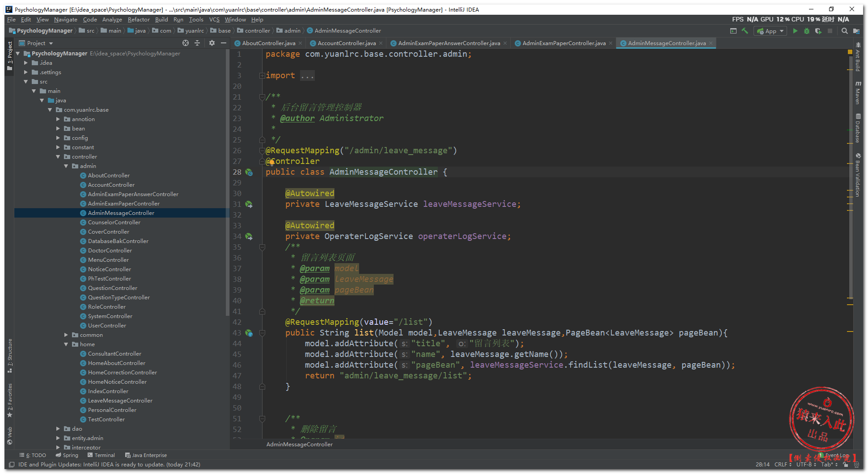This screenshot has width=868, height=474.
Task: Click the scroll-from-source crosshair in Project panel
Action: 186,43
